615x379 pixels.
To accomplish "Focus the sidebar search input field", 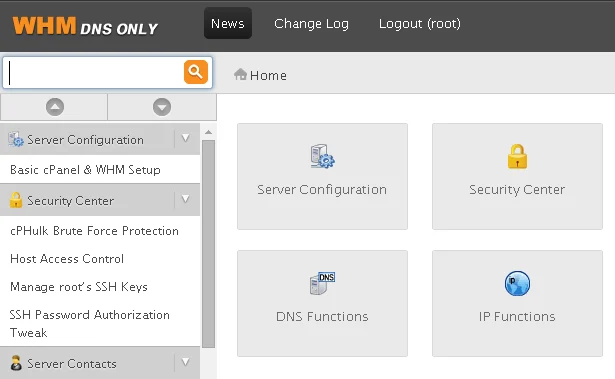I will pyautogui.click(x=94, y=73).
